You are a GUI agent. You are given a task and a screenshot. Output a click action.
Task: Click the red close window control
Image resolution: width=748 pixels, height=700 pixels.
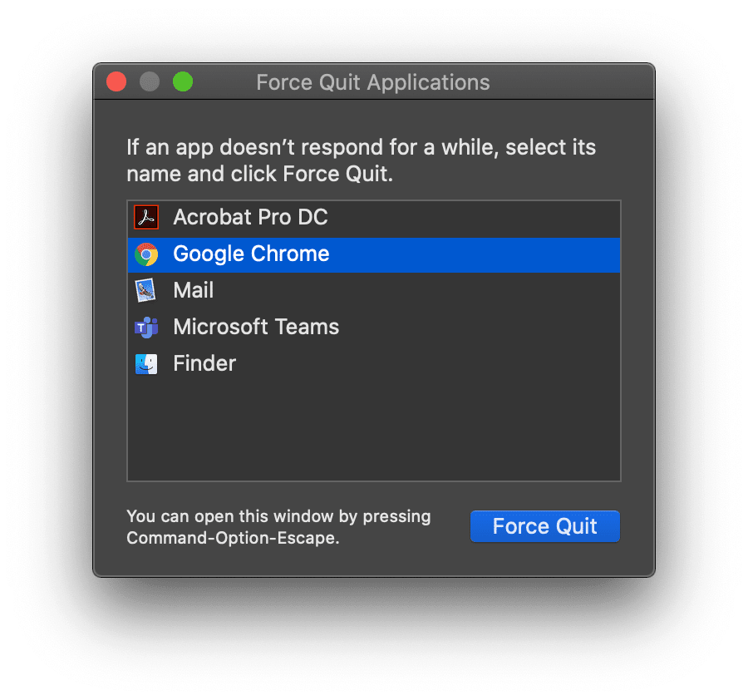tap(116, 81)
